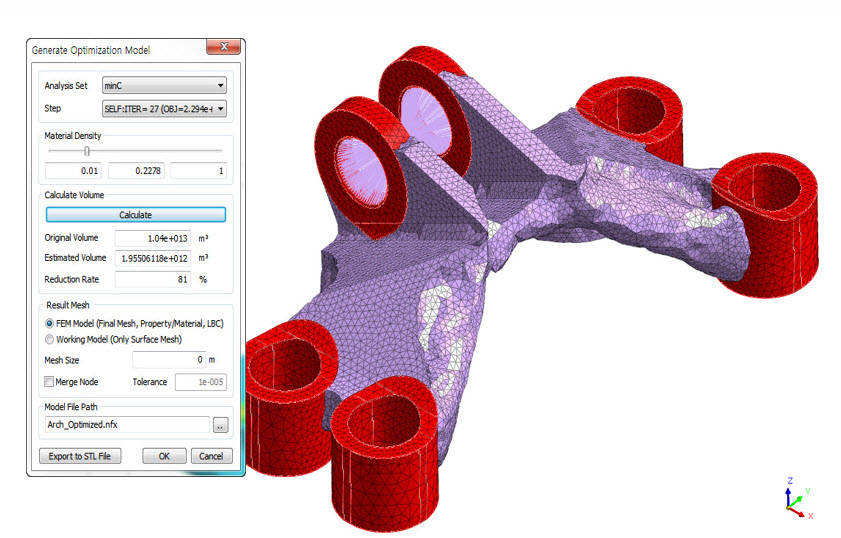Select the density value field showing 0.2278
The image size is (841, 538).
pyautogui.click(x=136, y=171)
